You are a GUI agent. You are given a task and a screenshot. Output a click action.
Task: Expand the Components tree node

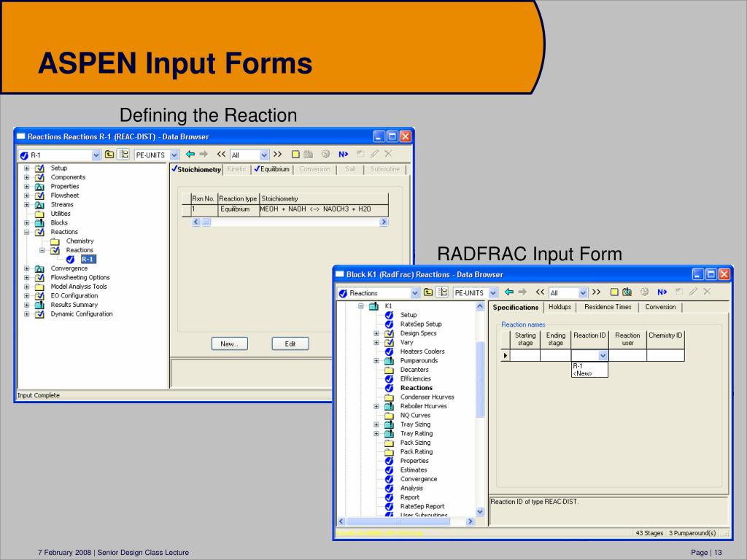[27, 177]
